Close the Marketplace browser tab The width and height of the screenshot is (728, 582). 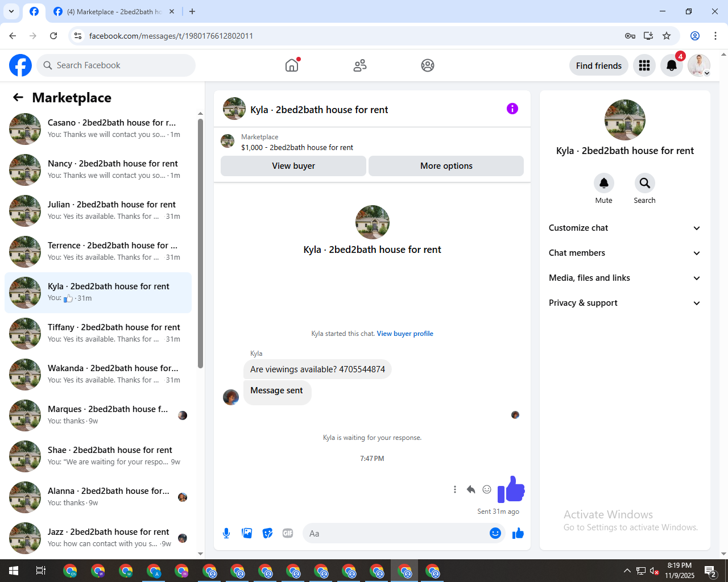pos(172,11)
